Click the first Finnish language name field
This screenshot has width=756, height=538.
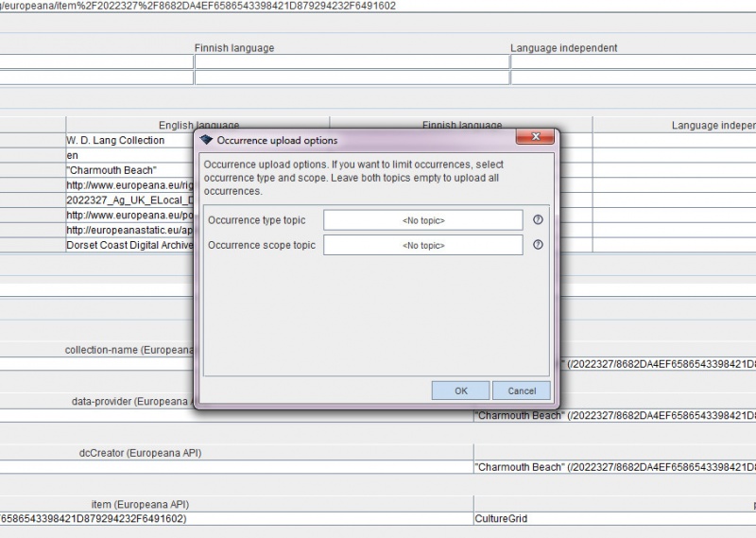352,62
